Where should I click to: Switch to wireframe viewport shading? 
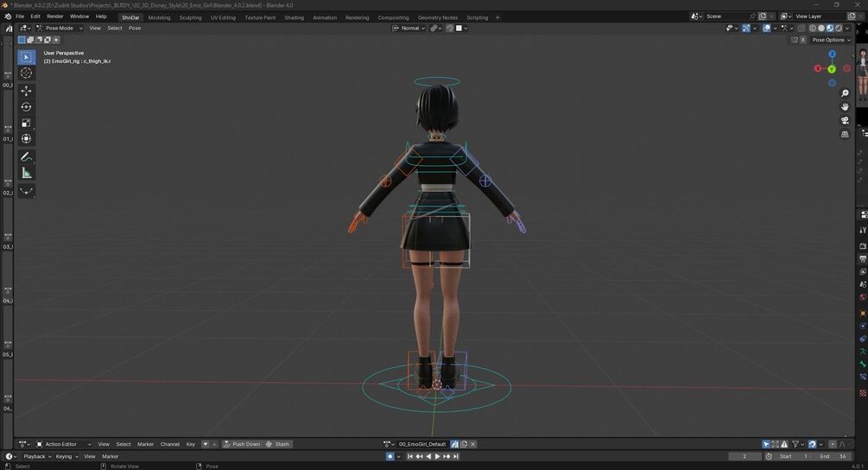[x=813, y=29]
